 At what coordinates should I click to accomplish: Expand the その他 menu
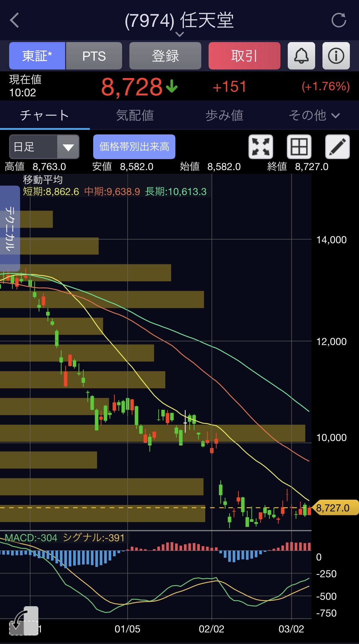coord(314,116)
